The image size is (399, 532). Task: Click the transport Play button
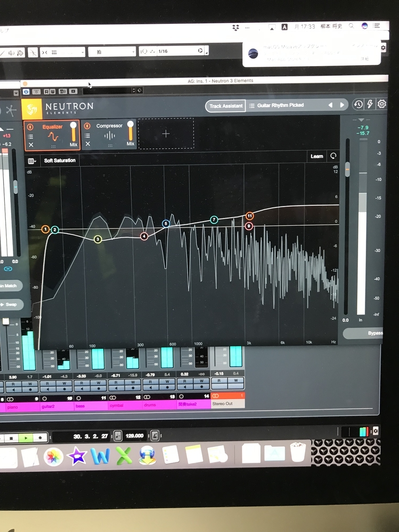(x=26, y=438)
